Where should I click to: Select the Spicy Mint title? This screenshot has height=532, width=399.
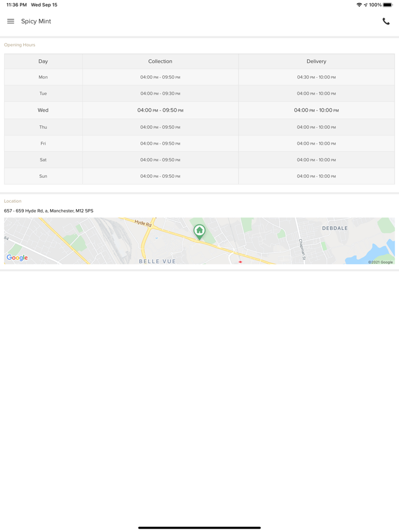click(36, 22)
